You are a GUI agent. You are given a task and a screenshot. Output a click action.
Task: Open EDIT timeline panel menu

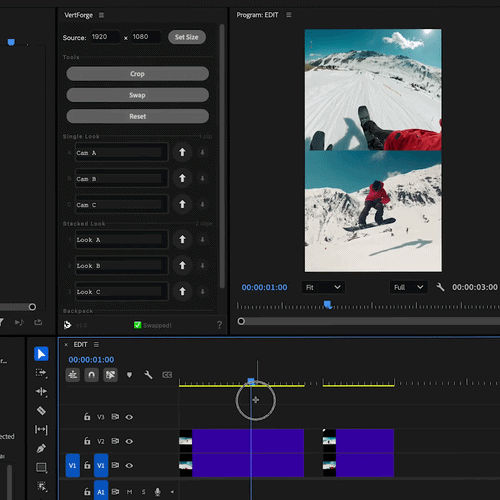pos(96,344)
